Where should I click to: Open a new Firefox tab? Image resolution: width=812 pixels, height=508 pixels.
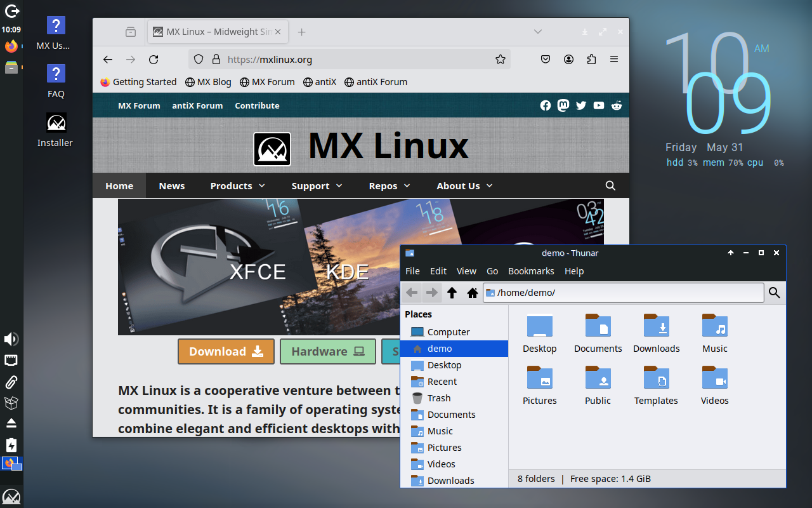point(302,32)
